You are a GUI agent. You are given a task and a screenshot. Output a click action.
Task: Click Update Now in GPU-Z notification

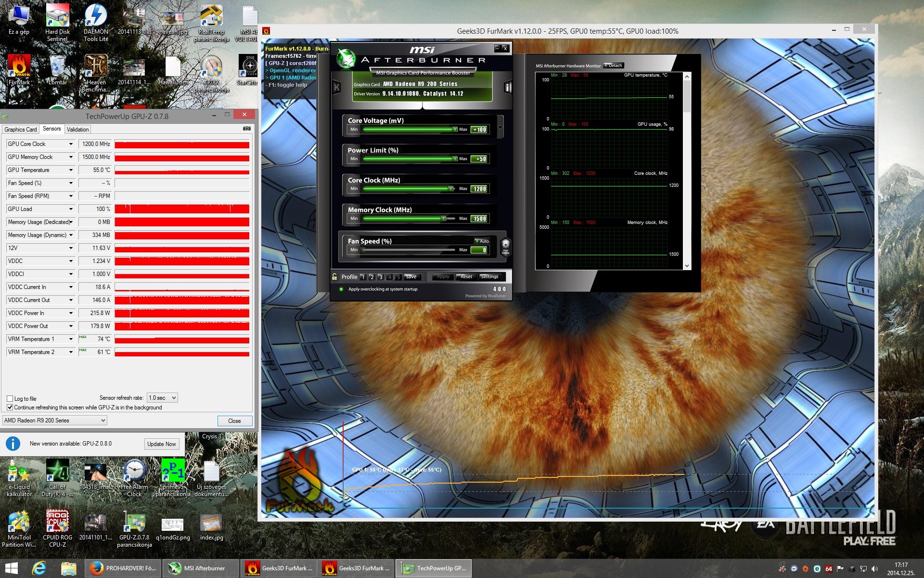pos(162,444)
